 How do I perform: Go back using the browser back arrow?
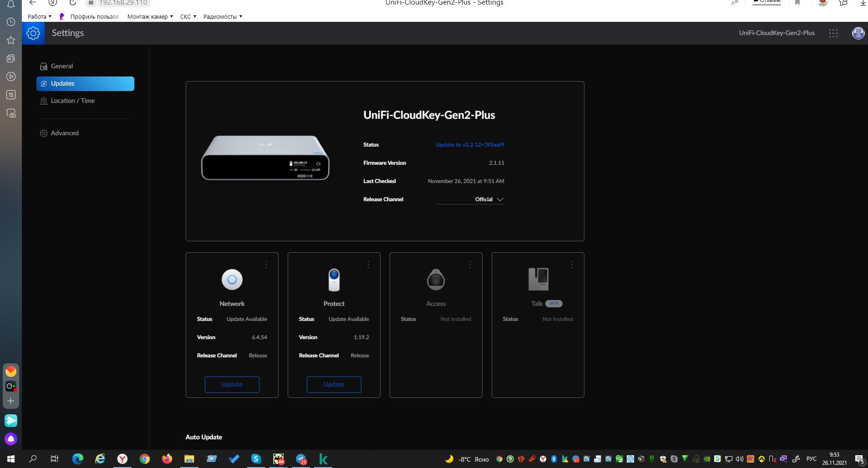tap(33, 3)
